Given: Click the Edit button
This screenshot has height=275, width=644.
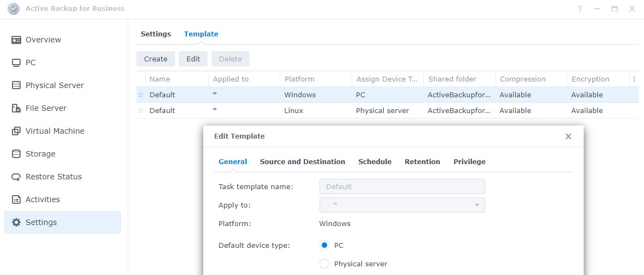Looking at the screenshot, I should (193, 59).
